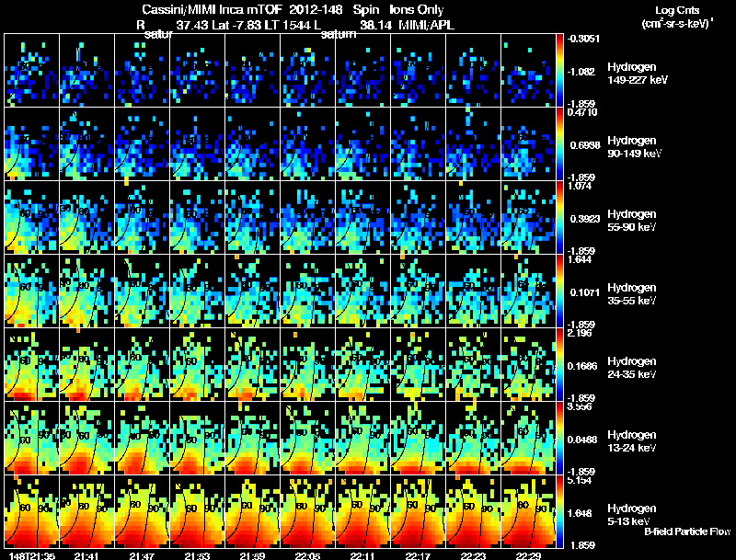Screen dimensions: 736x560
Task: Select the 5-13 keV image panel at 21:35
Action: click(x=32, y=512)
